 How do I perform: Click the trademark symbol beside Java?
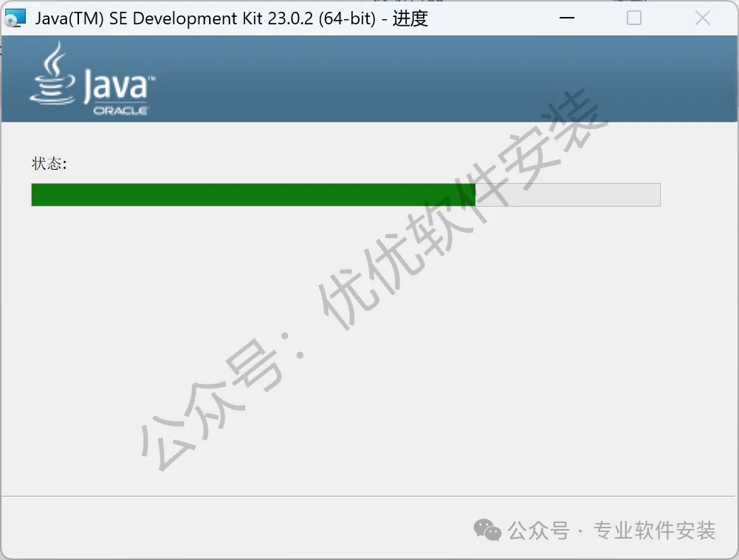click(152, 77)
